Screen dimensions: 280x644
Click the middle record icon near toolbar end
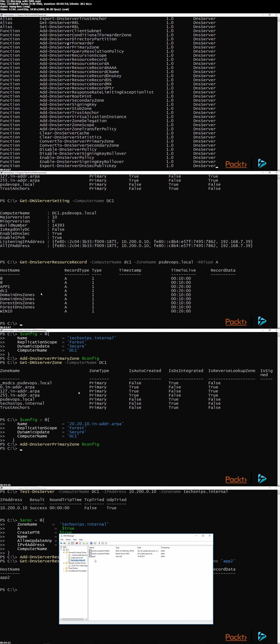click(x=103, y=543)
